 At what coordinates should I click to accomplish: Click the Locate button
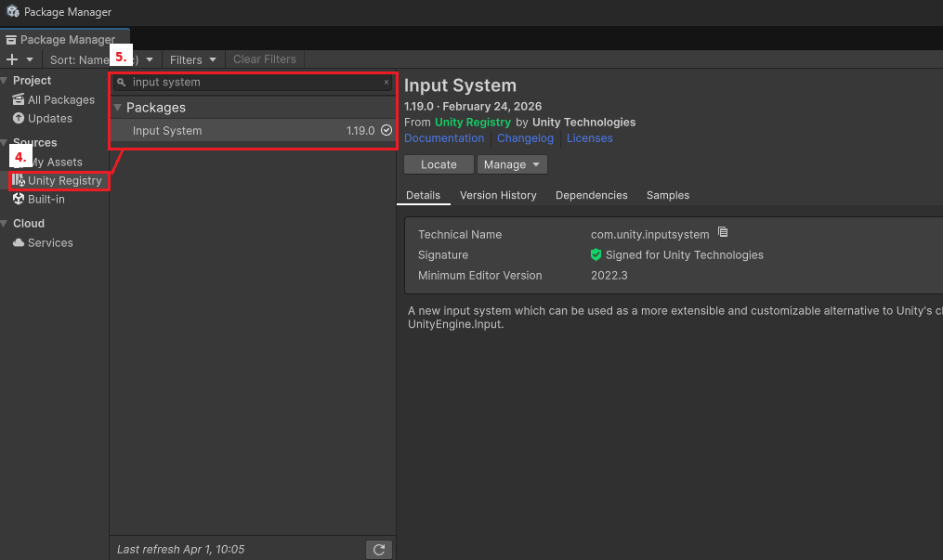click(x=439, y=164)
